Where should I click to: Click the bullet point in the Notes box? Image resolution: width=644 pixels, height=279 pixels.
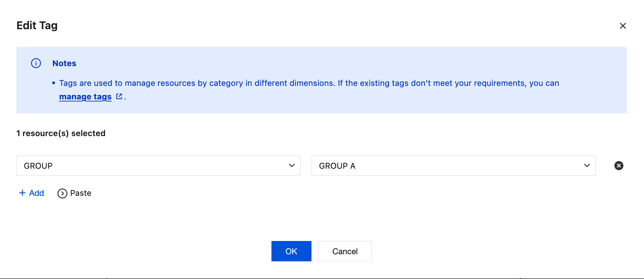(54, 83)
